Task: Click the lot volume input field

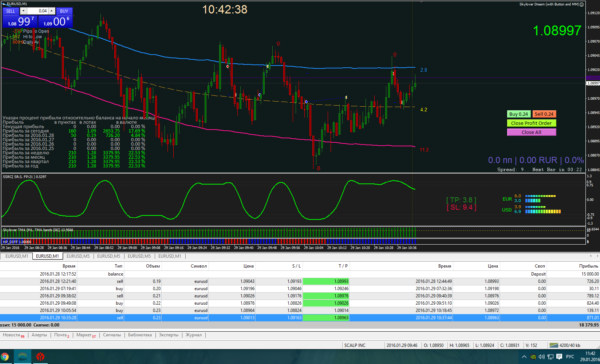Action: tap(37, 11)
